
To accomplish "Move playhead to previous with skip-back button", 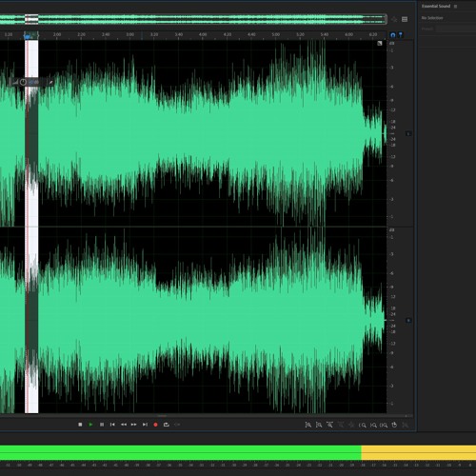I will [112, 425].
